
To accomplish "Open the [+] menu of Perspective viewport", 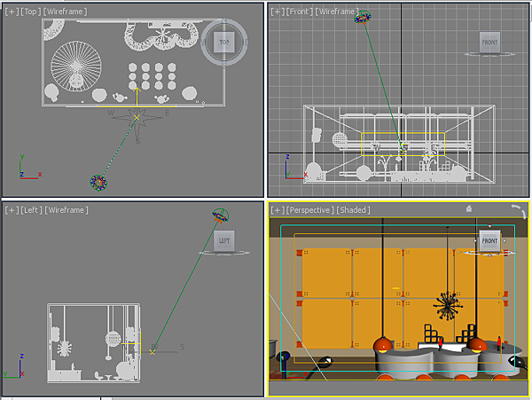I will click(278, 210).
